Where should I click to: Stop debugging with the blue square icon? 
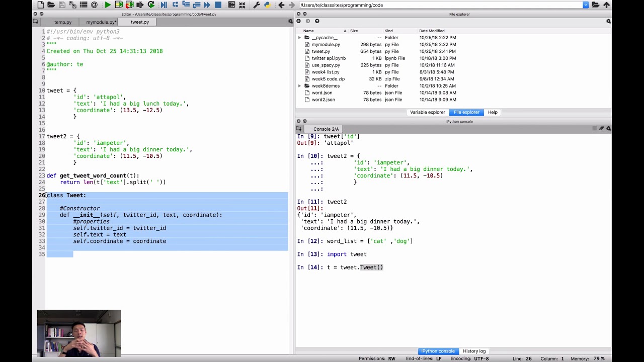click(x=218, y=5)
